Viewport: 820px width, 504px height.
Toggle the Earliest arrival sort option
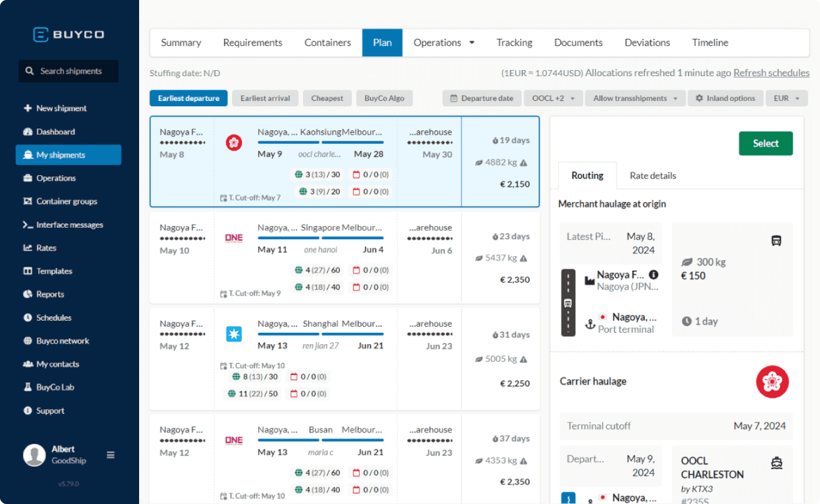pos(265,98)
